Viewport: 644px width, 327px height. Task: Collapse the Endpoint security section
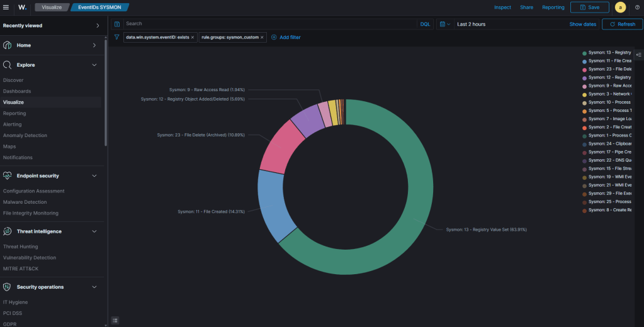94,176
